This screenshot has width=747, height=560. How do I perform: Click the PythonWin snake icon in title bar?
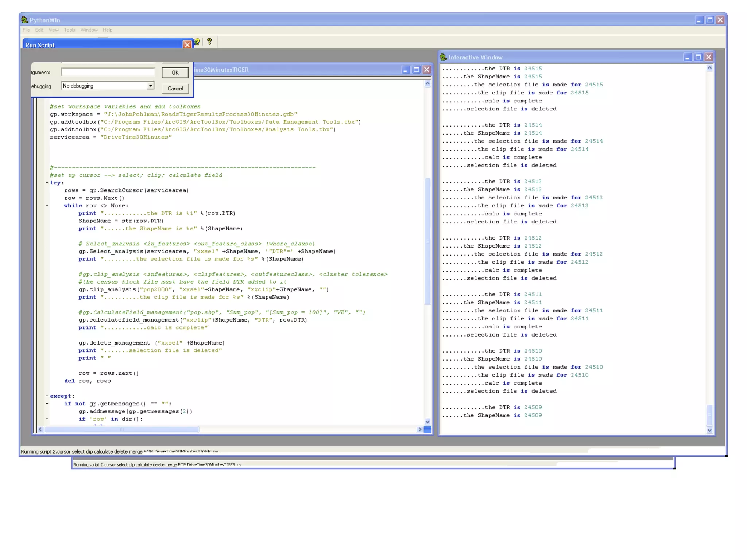[25, 20]
